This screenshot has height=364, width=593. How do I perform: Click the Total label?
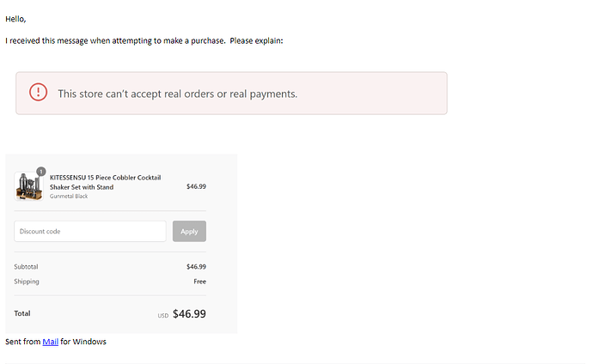pyautogui.click(x=22, y=313)
